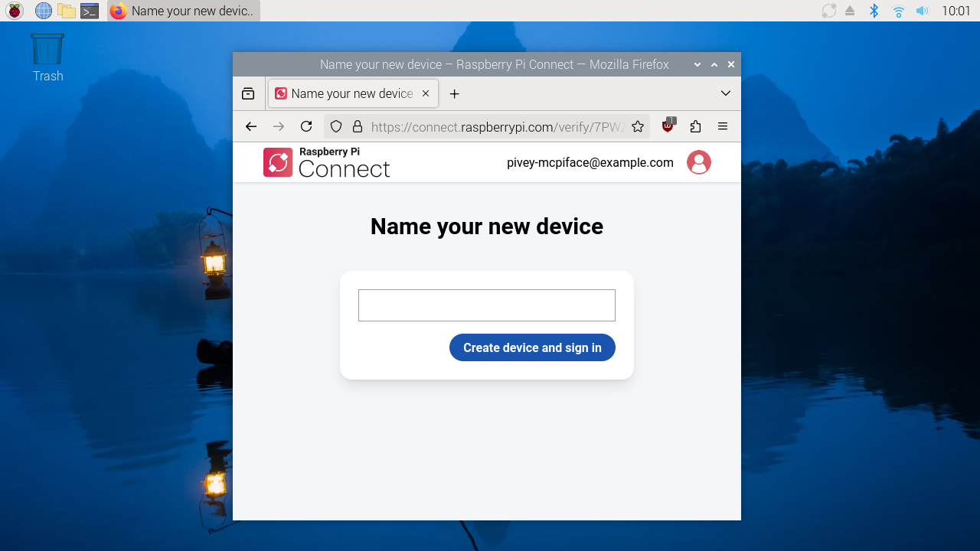
Task: Click 'Create device and sign in'
Action: [x=532, y=347]
